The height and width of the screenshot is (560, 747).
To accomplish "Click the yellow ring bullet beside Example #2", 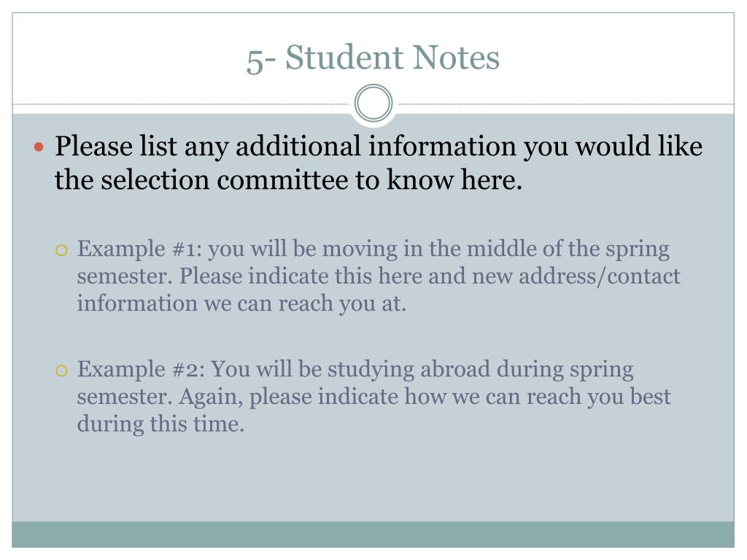I will [x=61, y=370].
